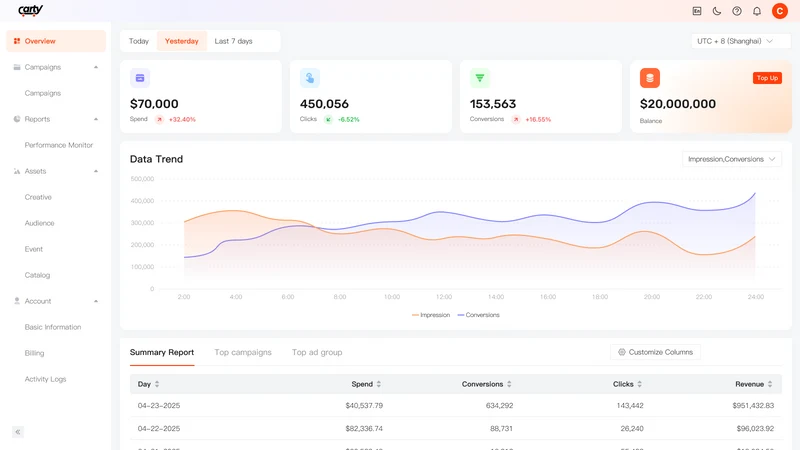This screenshot has height=450, width=800.
Task: Sort by Clicks column arrows
Action: tap(639, 384)
